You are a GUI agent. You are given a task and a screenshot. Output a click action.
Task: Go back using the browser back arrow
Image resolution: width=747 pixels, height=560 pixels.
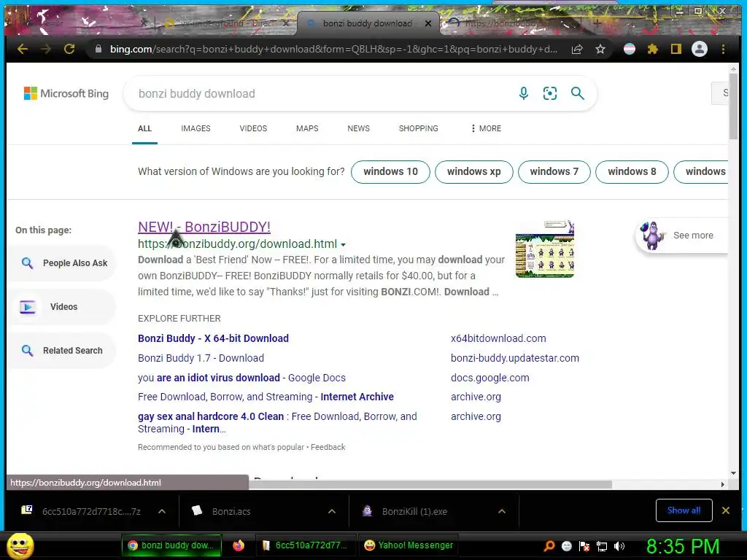22,49
